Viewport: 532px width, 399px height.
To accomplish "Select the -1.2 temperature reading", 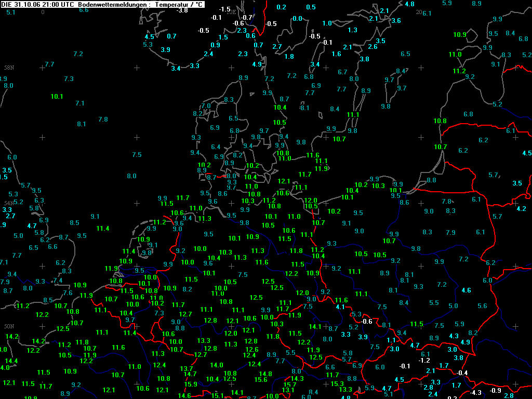I will coord(424,361).
